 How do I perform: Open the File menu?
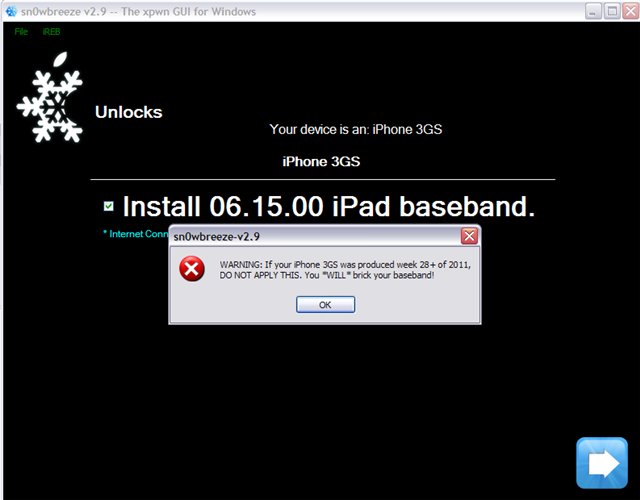[21, 32]
